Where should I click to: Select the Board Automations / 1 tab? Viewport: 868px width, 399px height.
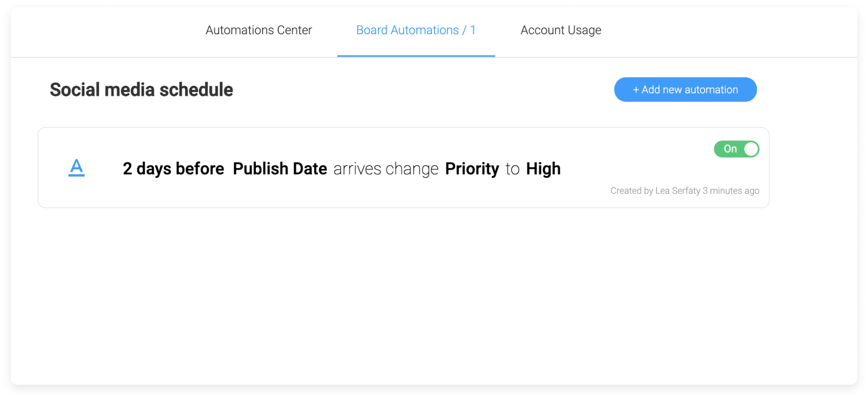(x=416, y=30)
